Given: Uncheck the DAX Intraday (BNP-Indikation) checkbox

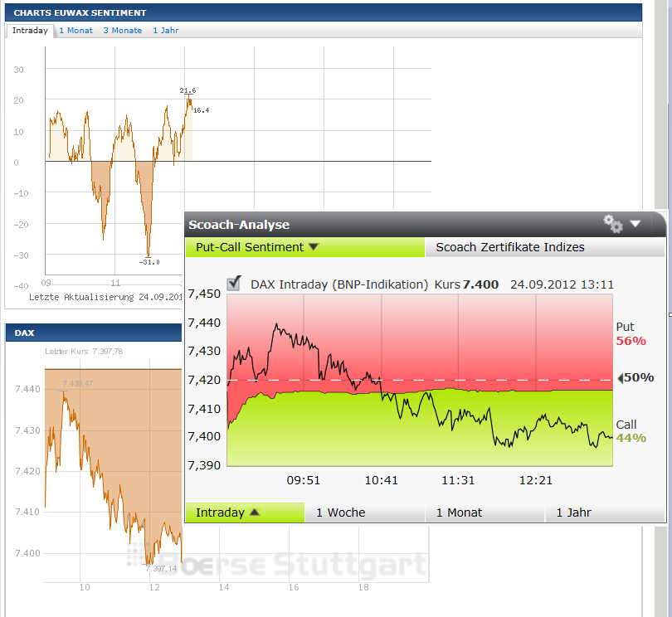Looking at the screenshot, I should (234, 283).
